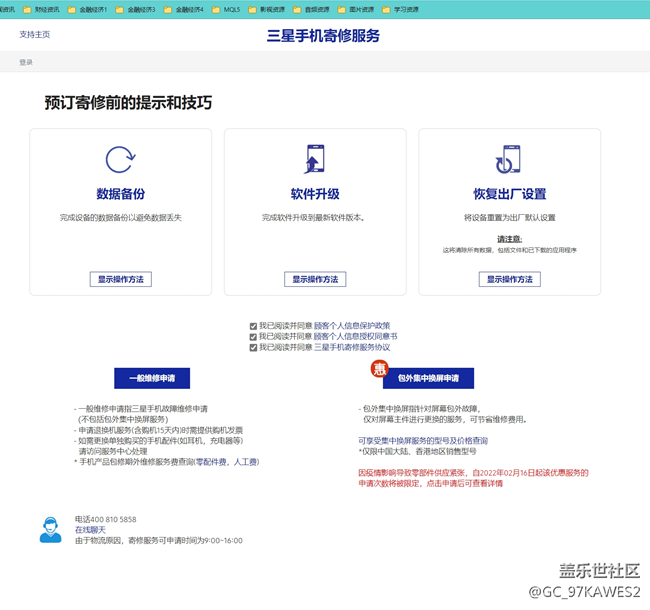Image resolution: width=650 pixels, height=610 pixels.
Task: Toggle the 三星手机寄修服务协议 checkbox
Action: [x=253, y=348]
